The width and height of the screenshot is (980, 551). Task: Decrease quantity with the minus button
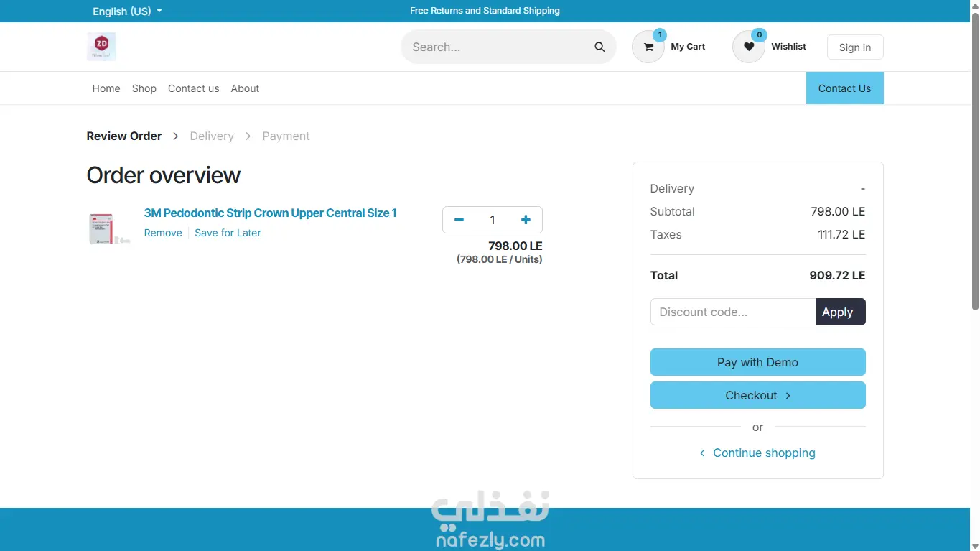point(459,220)
